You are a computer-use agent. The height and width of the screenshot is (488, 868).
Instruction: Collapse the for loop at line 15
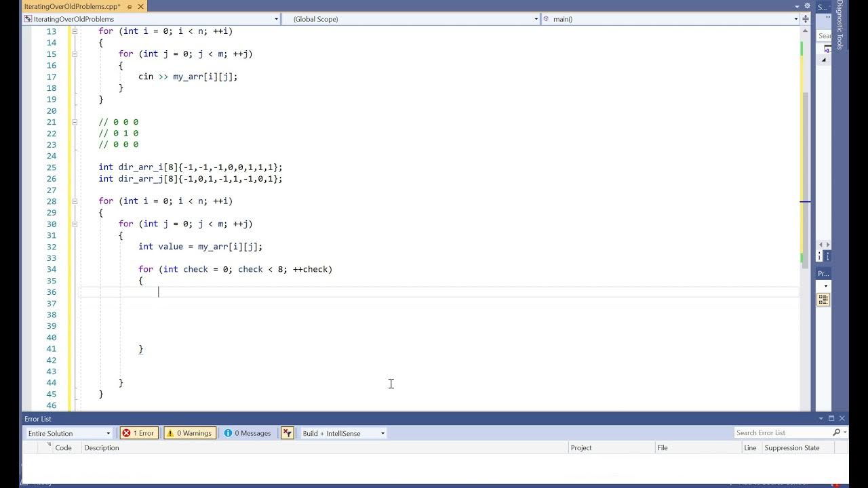pos(75,54)
